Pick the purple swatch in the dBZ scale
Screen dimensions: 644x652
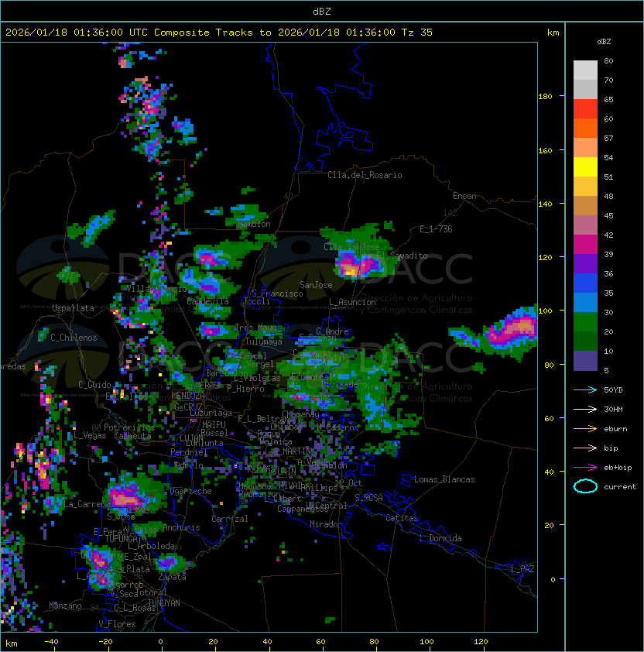(x=585, y=264)
